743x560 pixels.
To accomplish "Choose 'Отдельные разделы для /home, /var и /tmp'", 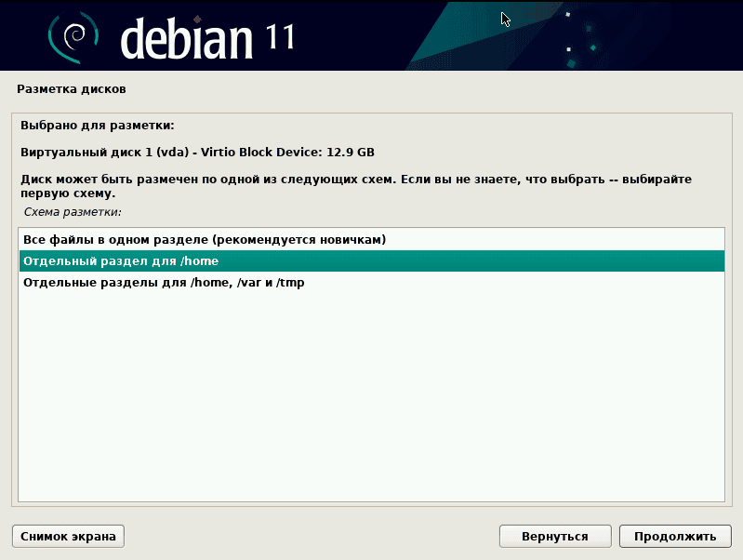I will point(372,283).
